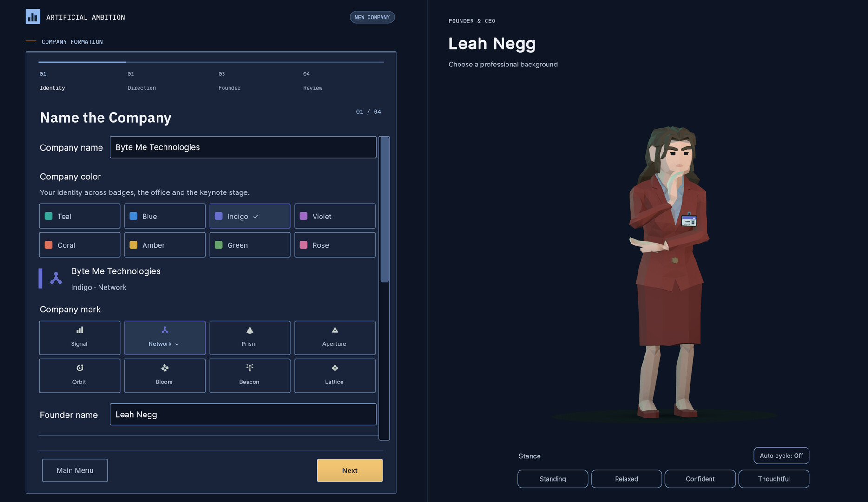The image size is (868, 502).
Task: Pick the Violet company color
Action: 335,216
